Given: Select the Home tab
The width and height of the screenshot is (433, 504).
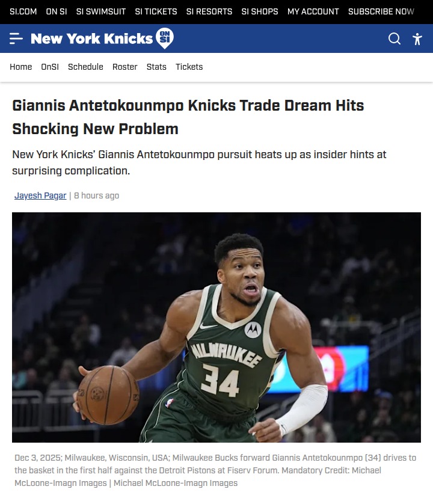Looking at the screenshot, I should coord(21,67).
